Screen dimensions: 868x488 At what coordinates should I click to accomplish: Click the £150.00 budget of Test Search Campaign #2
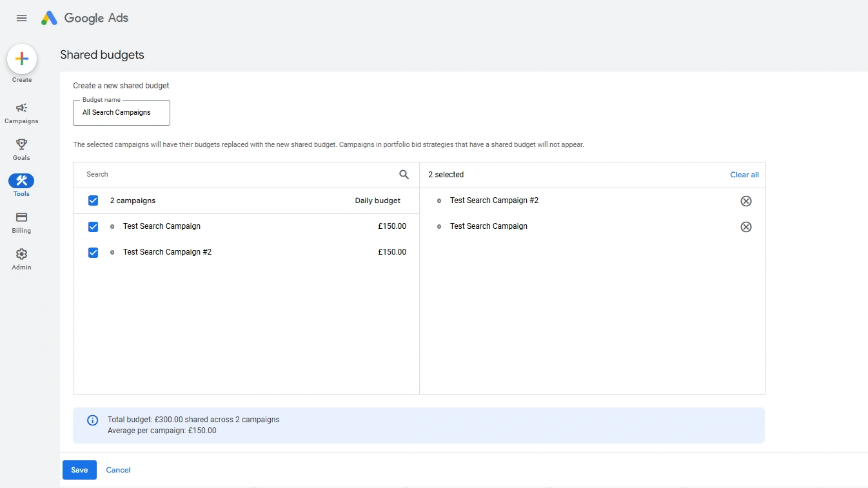point(392,252)
